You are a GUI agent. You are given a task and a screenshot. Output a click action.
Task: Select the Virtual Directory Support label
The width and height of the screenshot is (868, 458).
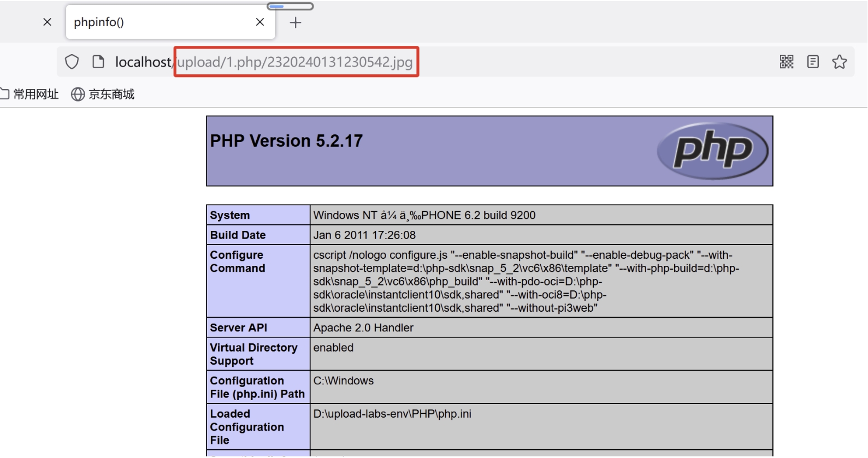pos(254,354)
